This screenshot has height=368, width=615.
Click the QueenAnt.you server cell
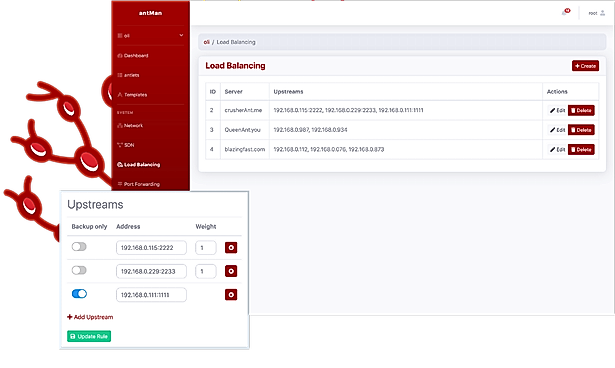click(245, 130)
